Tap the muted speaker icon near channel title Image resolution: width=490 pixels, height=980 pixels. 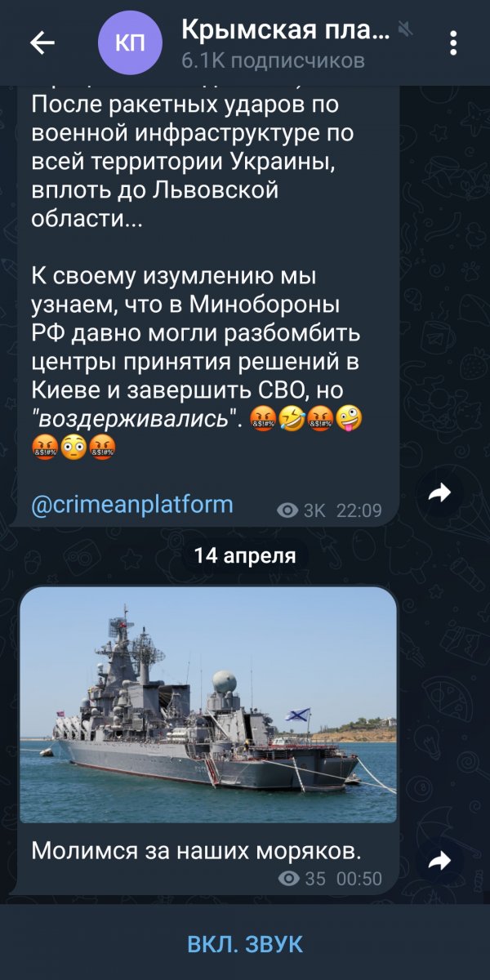[x=404, y=31]
